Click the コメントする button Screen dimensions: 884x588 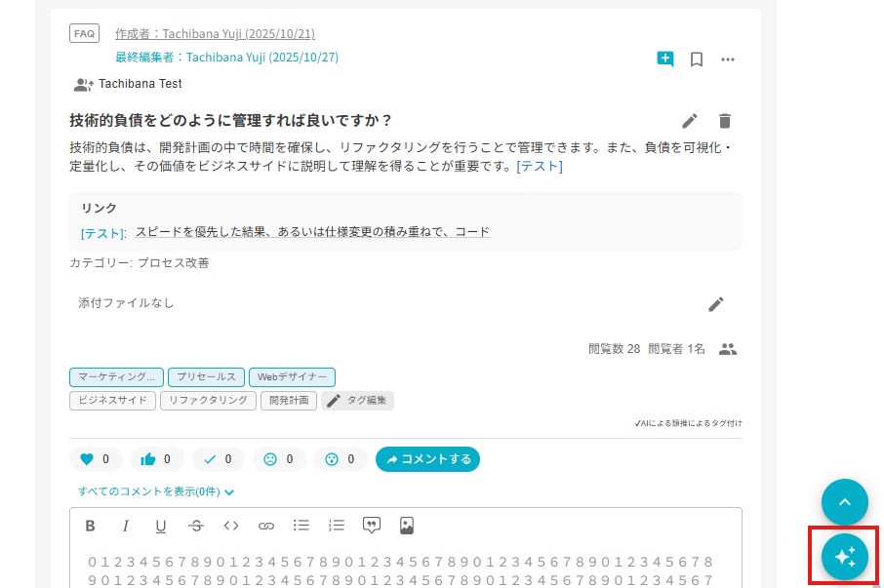(x=427, y=459)
